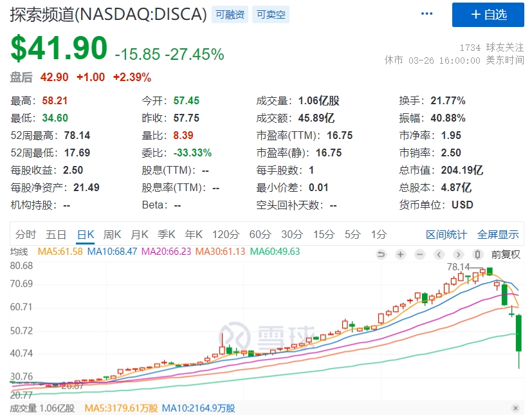The height and width of the screenshot is (415, 532).
Task: Select the 日K chart tab
Action: coord(86,234)
